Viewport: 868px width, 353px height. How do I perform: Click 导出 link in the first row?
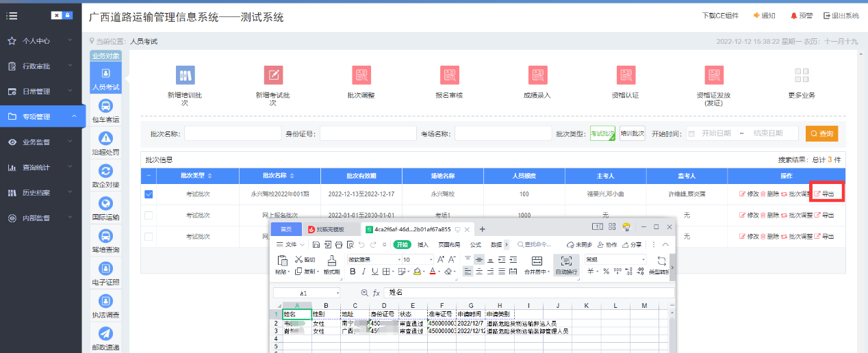click(x=824, y=194)
